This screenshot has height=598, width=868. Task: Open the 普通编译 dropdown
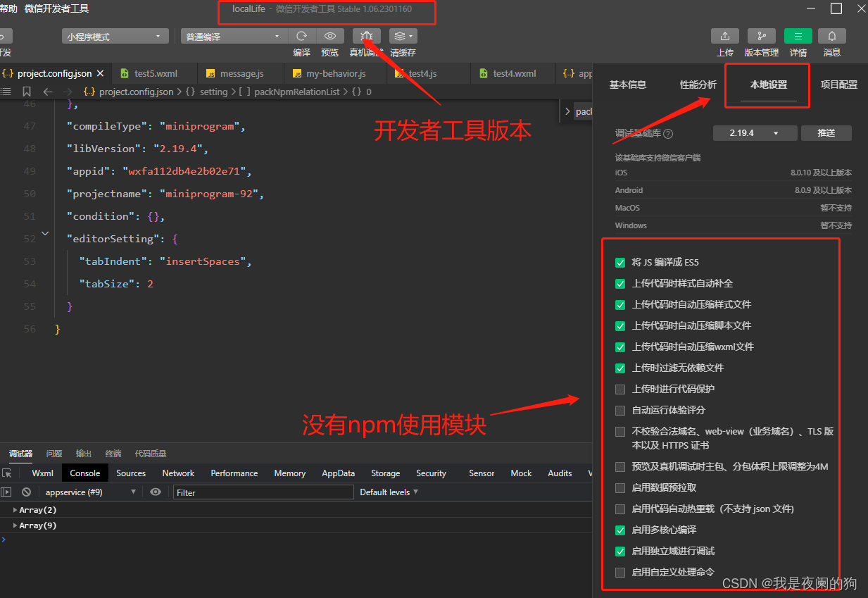point(233,37)
